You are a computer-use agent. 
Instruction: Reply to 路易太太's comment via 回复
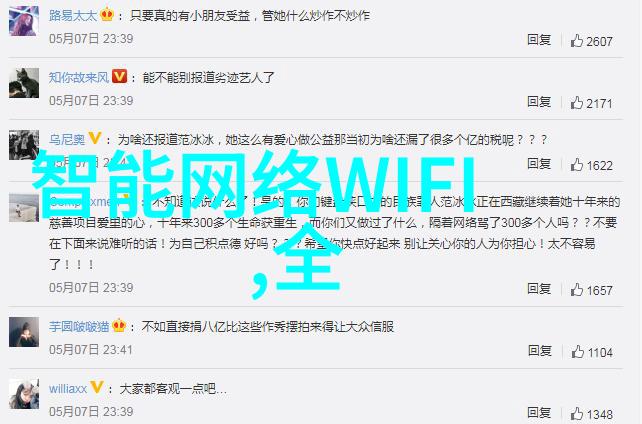(539, 40)
